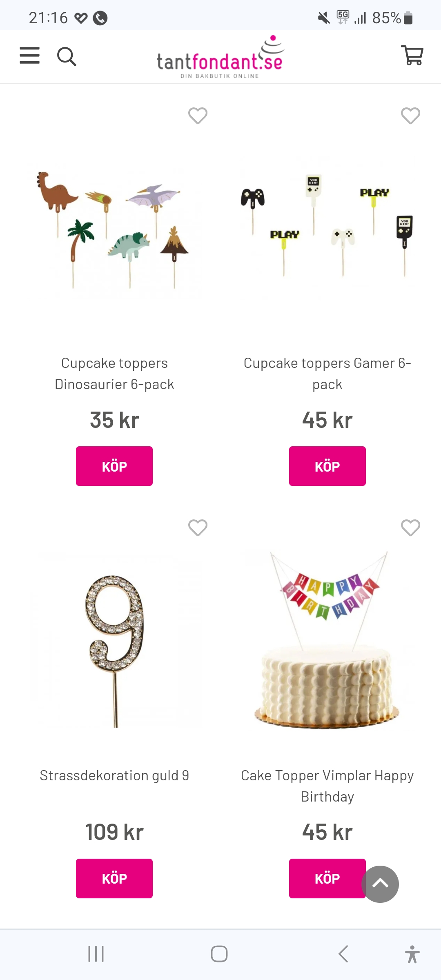This screenshot has height=980, width=441.
Task: Buy Strassdekoration guld 9
Action: (114, 878)
